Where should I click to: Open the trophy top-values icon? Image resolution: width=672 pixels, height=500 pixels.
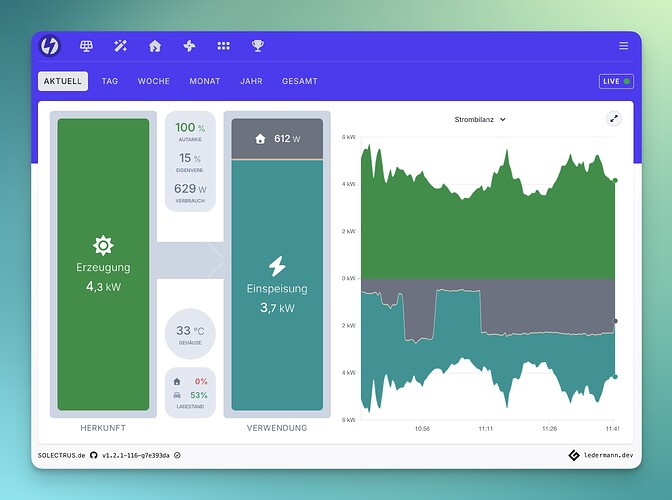point(258,46)
